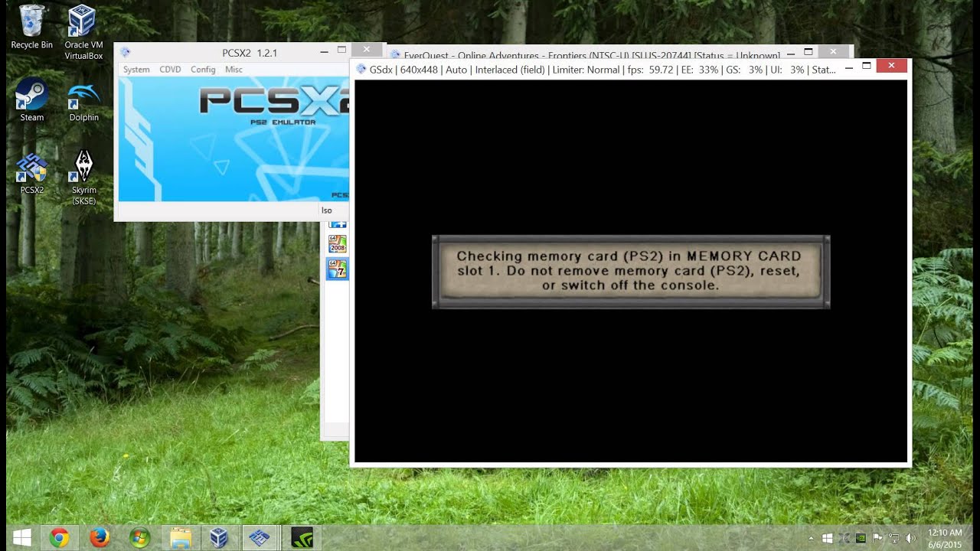This screenshot has width=980, height=551.
Task: Open the Misc menu in PCSX2
Action: pyautogui.click(x=234, y=69)
